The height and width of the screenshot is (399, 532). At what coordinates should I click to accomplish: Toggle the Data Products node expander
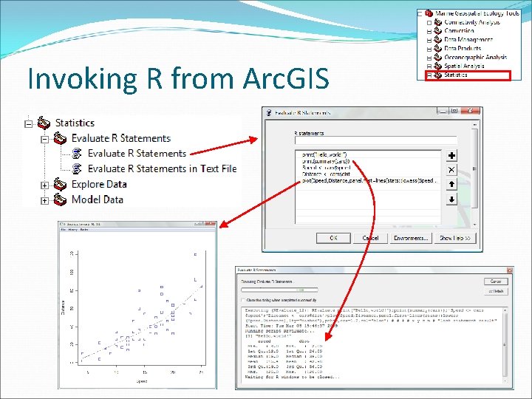click(429, 50)
